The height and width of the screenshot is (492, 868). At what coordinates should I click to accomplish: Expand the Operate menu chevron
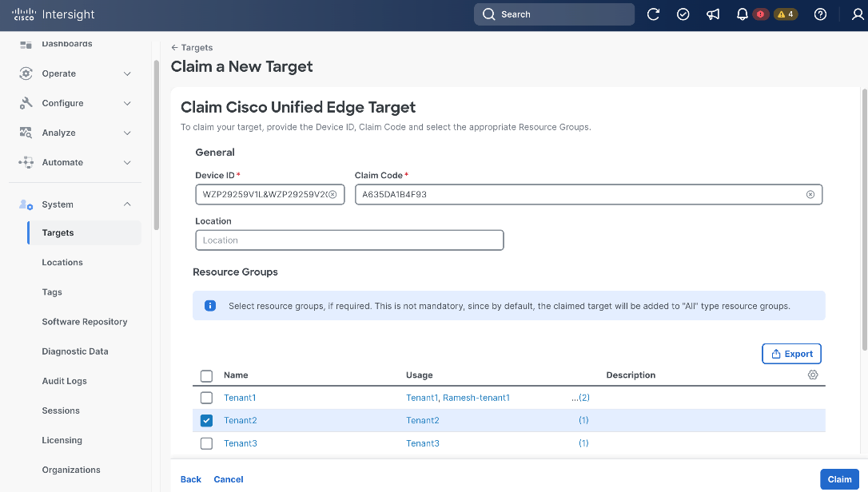coord(127,73)
